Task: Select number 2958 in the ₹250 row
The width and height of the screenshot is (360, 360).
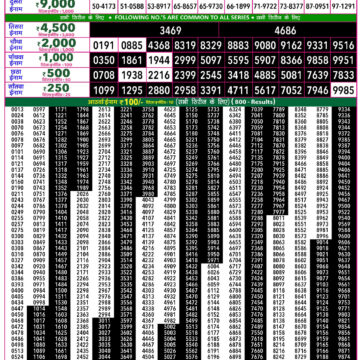Action: click(x=185, y=90)
